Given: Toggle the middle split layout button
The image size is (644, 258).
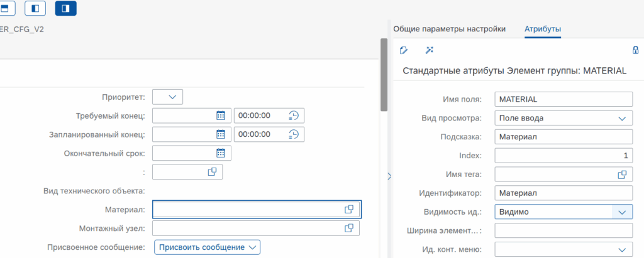Looking at the screenshot, I should (x=35, y=8).
